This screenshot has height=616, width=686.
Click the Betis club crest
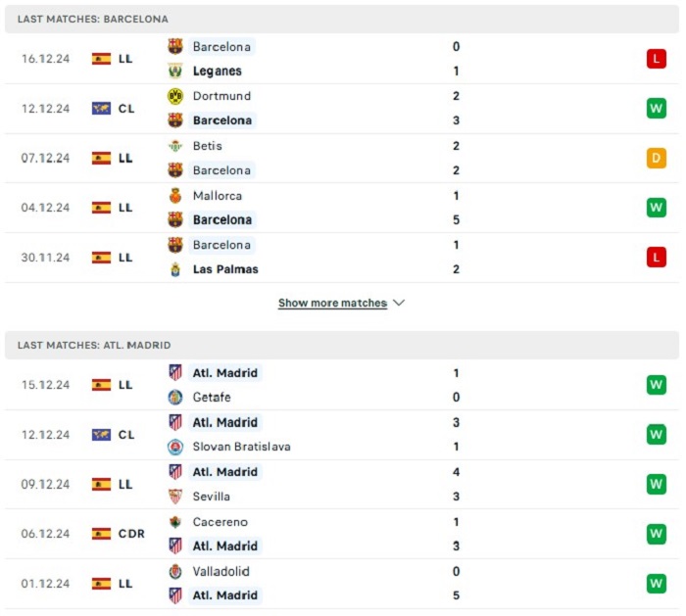tap(175, 146)
